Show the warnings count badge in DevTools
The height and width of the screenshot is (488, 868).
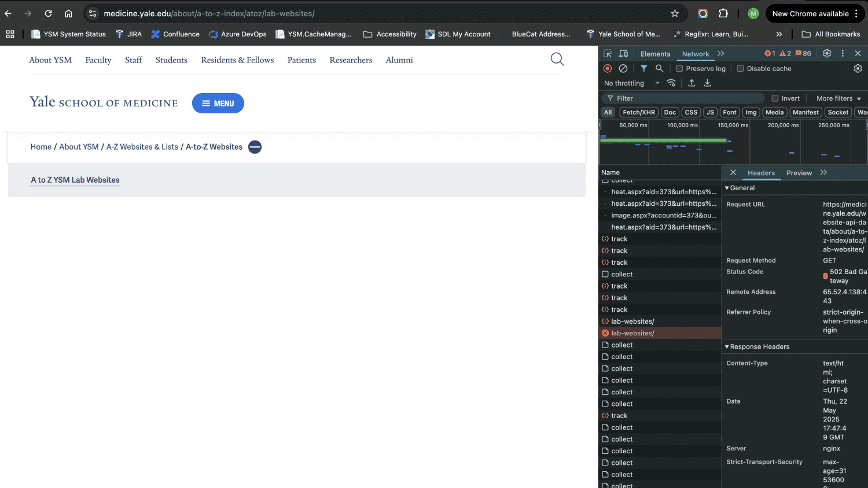785,53
